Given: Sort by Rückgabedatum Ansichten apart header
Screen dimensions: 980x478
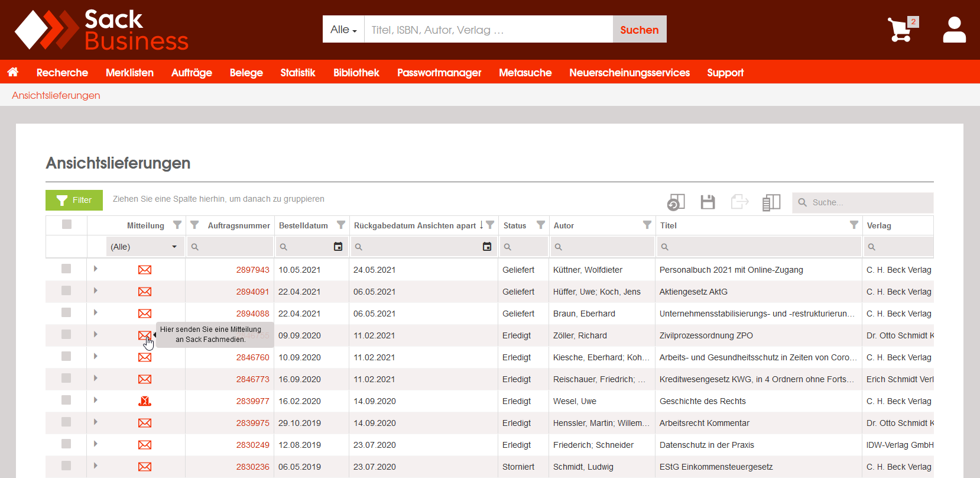Looking at the screenshot, I should click(x=414, y=225).
